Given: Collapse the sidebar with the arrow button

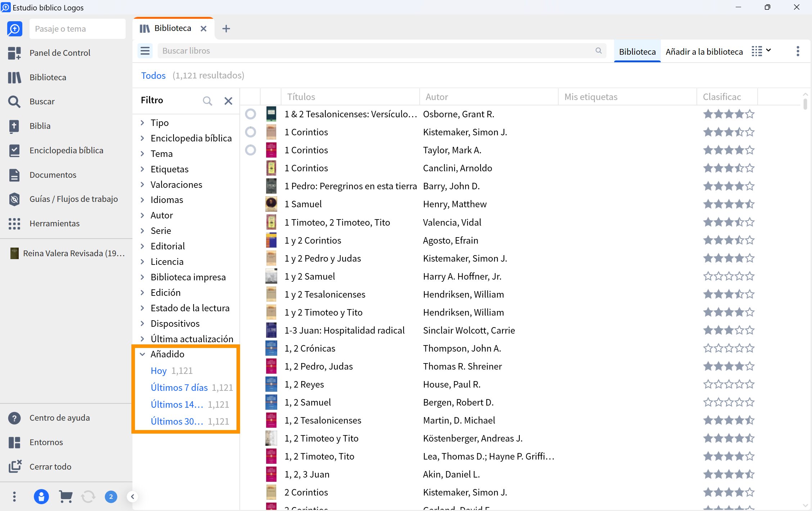Looking at the screenshot, I should coord(132,497).
